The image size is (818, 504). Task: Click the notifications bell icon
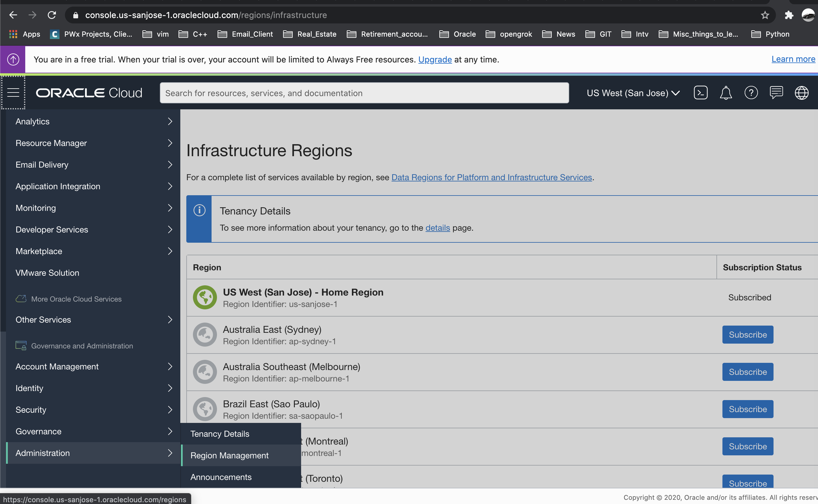coord(726,93)
